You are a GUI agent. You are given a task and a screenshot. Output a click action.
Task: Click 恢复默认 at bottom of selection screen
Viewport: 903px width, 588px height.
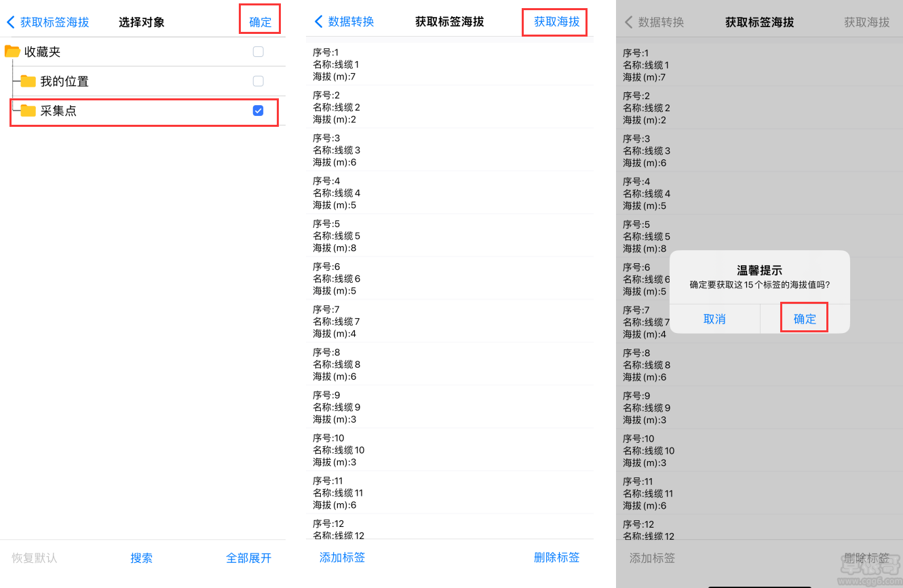click(x=35, y=558)
